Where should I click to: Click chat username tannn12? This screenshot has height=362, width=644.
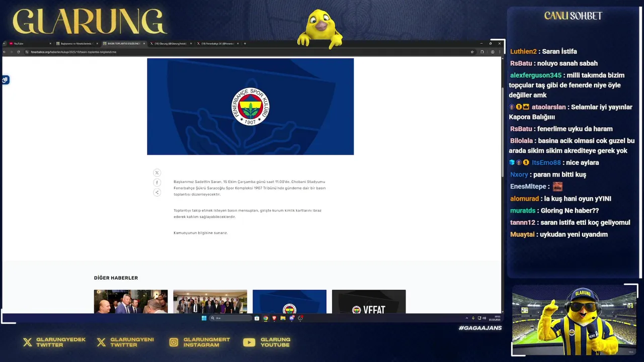pos(523,222)
